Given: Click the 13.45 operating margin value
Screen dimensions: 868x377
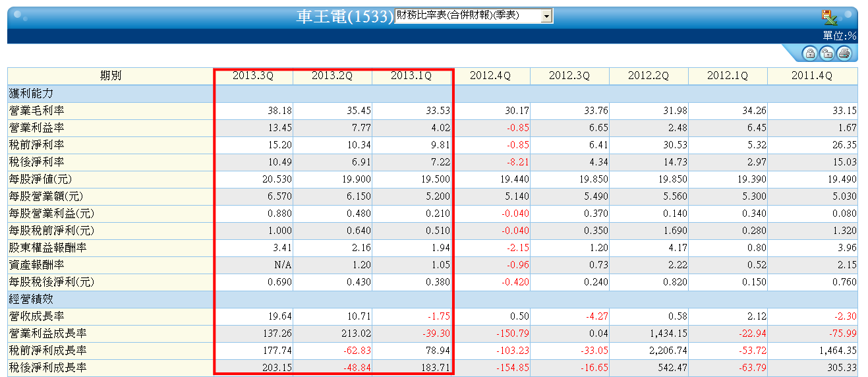Looking at the screenshot, I should coord(279,128).
